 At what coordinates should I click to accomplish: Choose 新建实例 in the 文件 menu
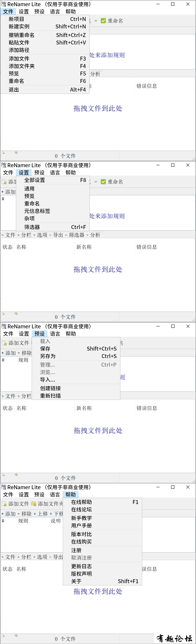(x=45, y=26)
